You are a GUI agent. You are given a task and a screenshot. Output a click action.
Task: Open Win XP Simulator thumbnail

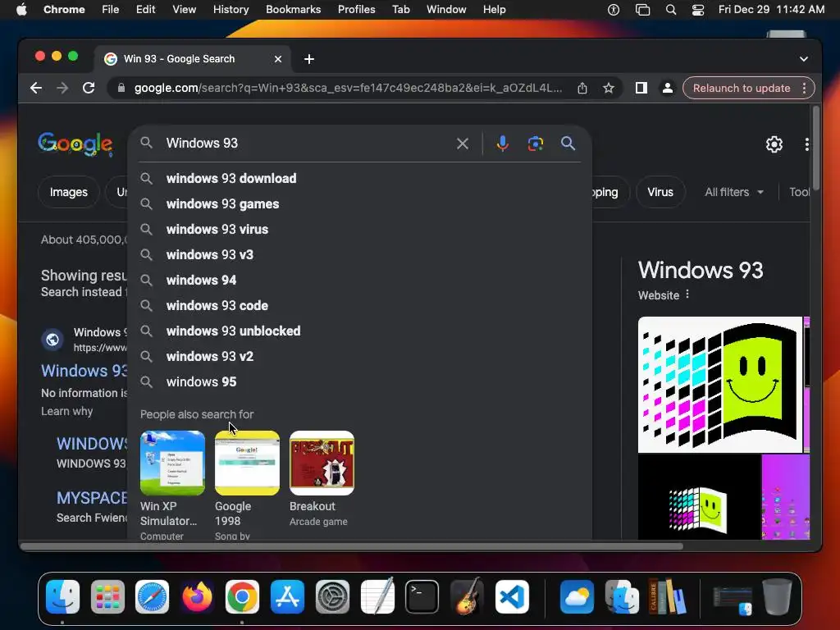tap(172, 463)
